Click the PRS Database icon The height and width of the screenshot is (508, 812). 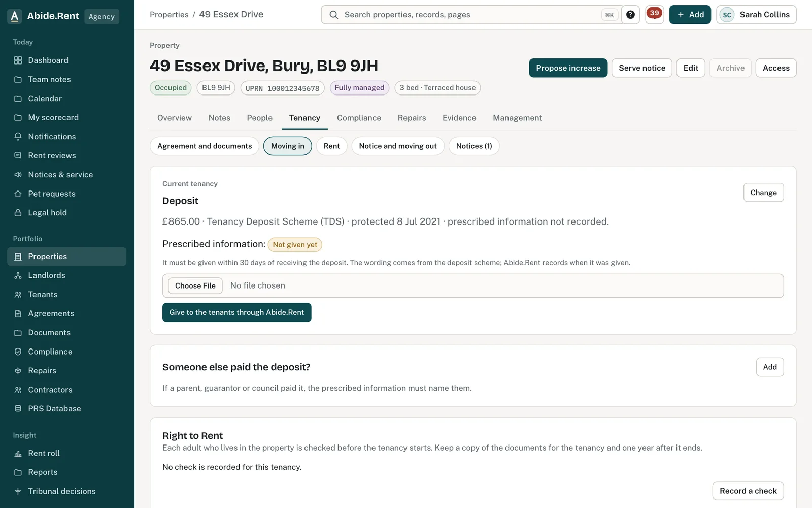pyautogui.click(x=18, y=409)
